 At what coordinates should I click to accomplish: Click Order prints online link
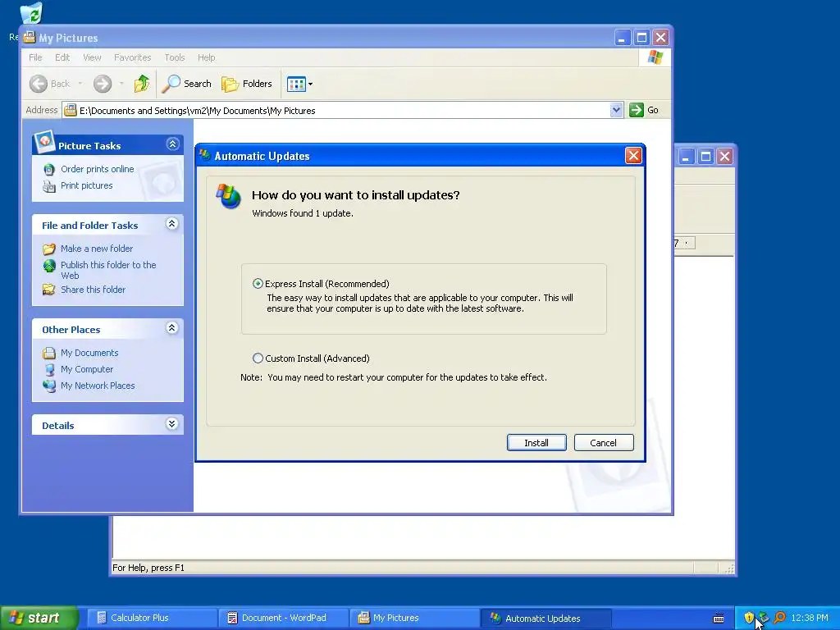(98, 169)
